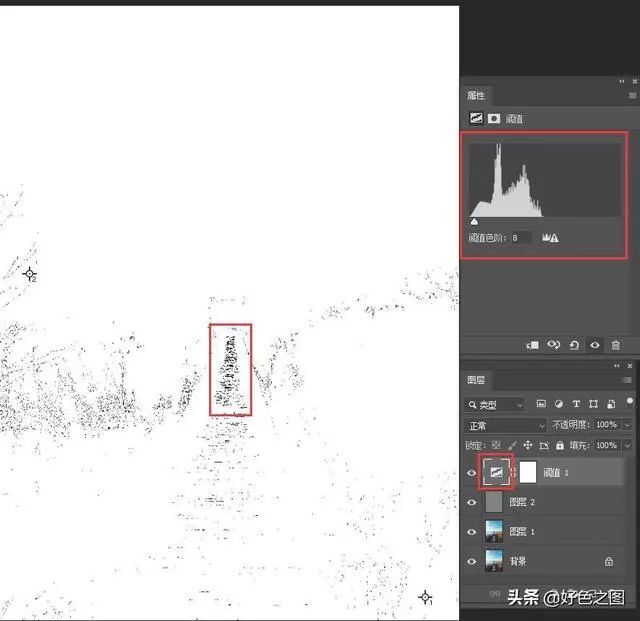Click lock position icon in Layers
Image resolution: width=640 pixels, height=621 pixels.
tap(528, 445)
